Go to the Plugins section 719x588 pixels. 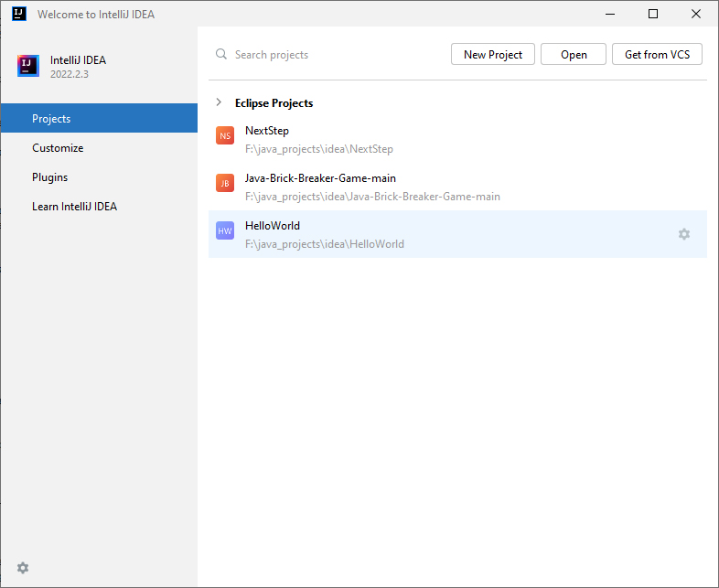click(x=99, y=176)
